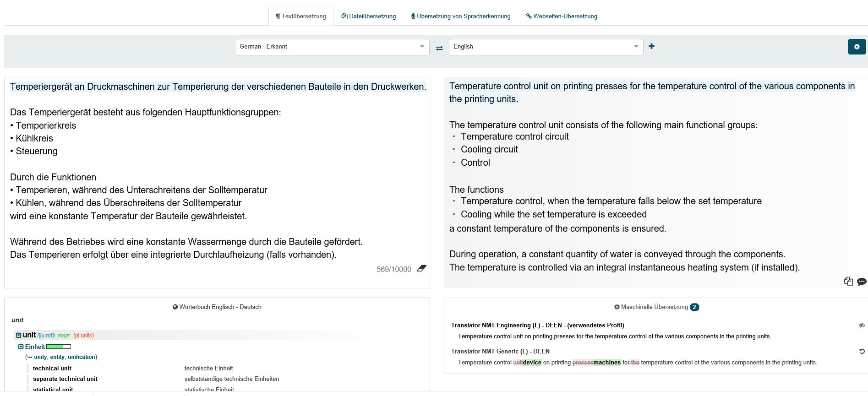Collapse the 'unit' noun dictionary entry
Image resolution: width=868 pixels, height=396 pixels.
[19, 336]
